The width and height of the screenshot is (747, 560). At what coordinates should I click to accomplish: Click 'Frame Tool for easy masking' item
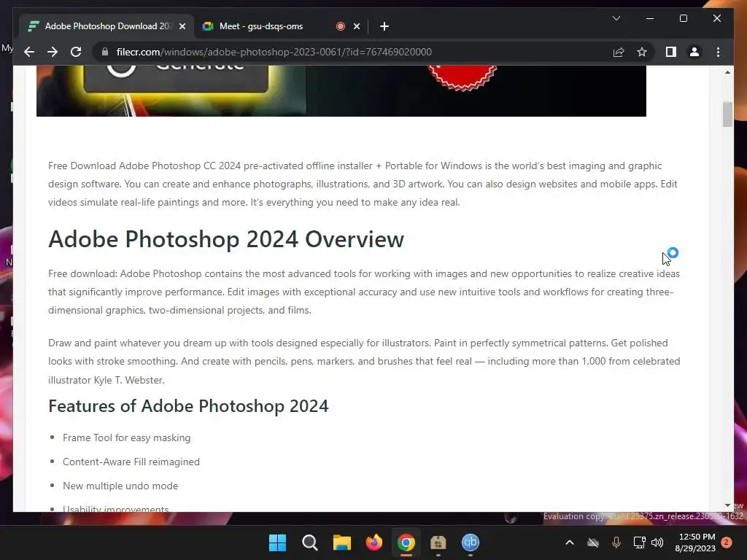point(127,437)
